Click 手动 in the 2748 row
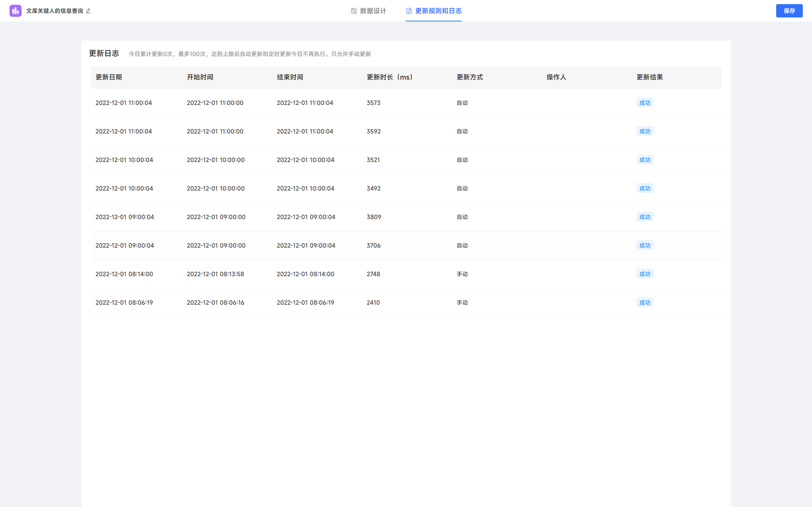The image size is (812, 507). tap(462, 274)
